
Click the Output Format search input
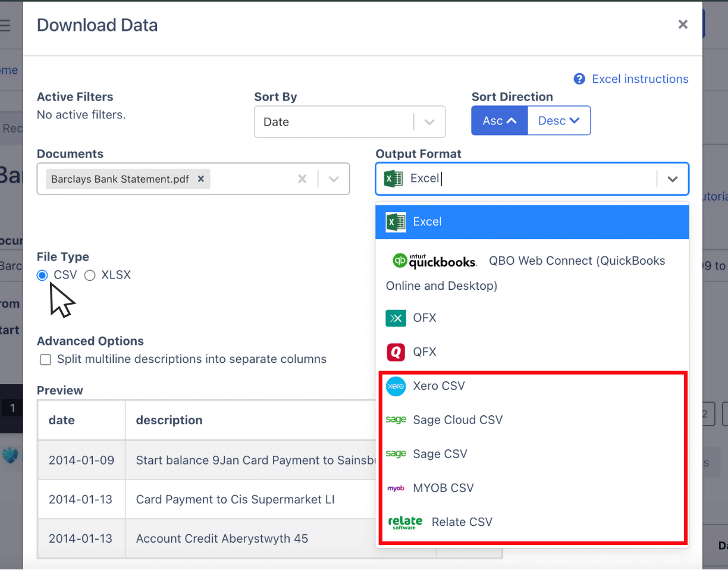pyautogui.click(x=532, y=178)
